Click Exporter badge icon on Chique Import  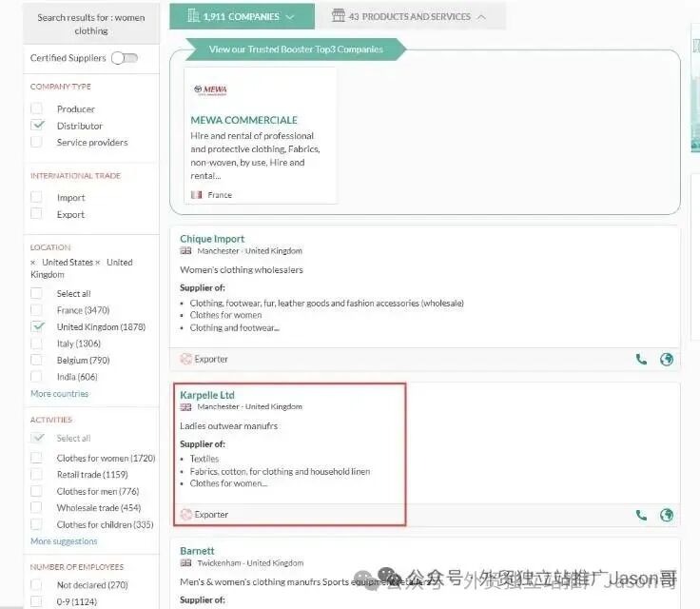(x=185, y=359)
